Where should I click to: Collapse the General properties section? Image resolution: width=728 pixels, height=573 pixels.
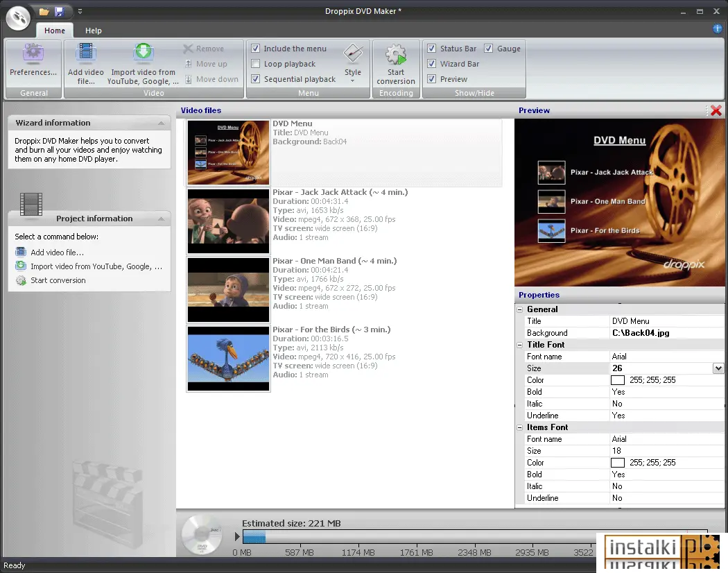coord(520,309)
